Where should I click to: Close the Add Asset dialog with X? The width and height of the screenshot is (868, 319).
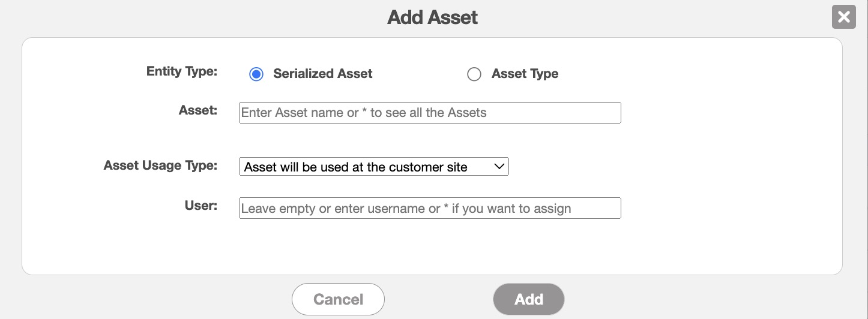coord(843,17)
